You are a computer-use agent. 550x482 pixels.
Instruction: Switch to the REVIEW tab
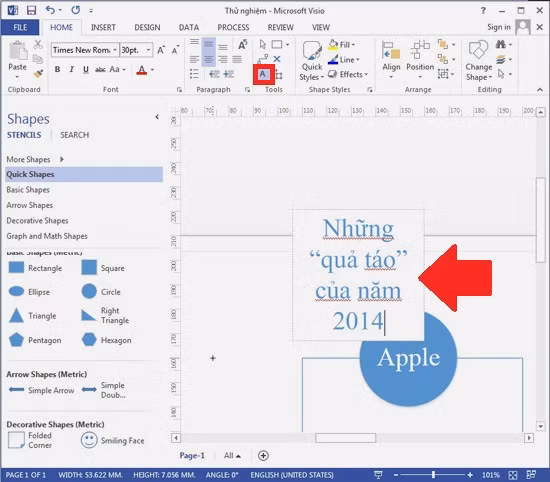pyautogui.click(x=281, y=27)
